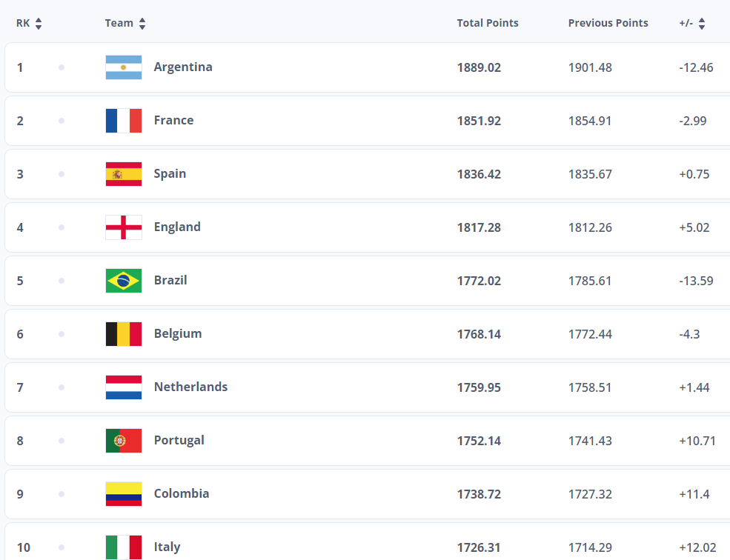The image size is (730, 560).
Task: Click the France flag icon
Action: pyautogui.click(x=124, y=121)
